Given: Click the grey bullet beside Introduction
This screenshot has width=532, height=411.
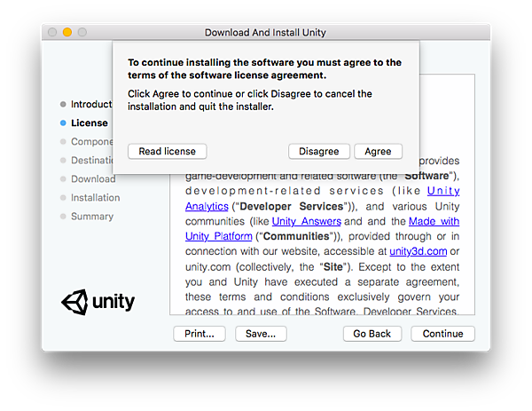Looking at the screenshot, I should coord(63,105).
